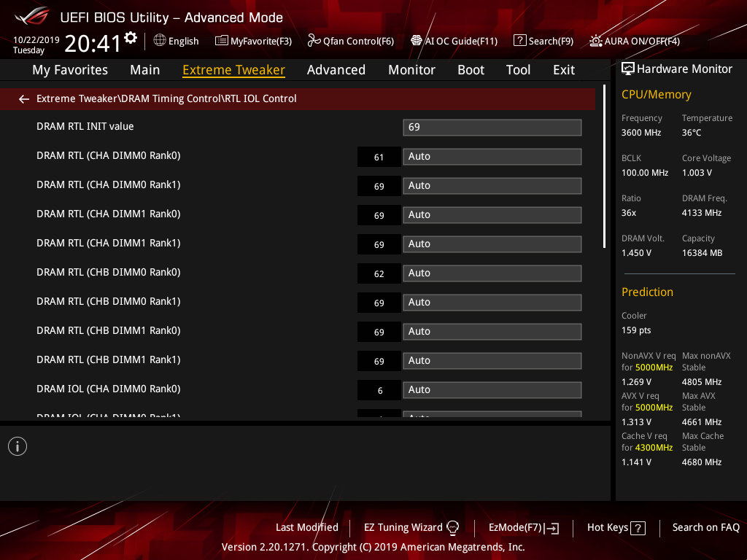This screenshot has height=560, width=747.
Task: Click Search on FAQ link
Action: coord(705,528)
